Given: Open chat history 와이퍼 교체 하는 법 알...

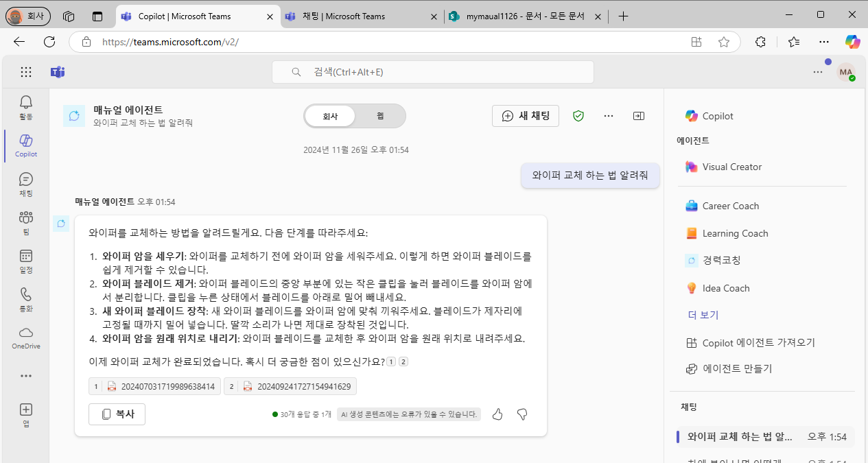Looking at the screenshot, I should coord(765,437).
